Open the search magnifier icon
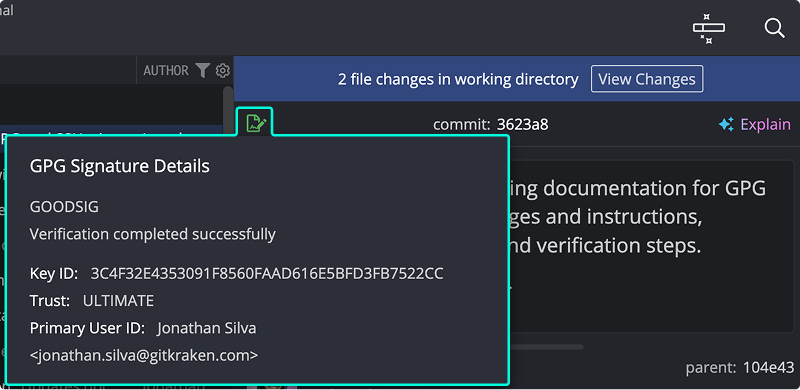Image resolution: width=800 pixels, height=390 pixels. point(774,28)
